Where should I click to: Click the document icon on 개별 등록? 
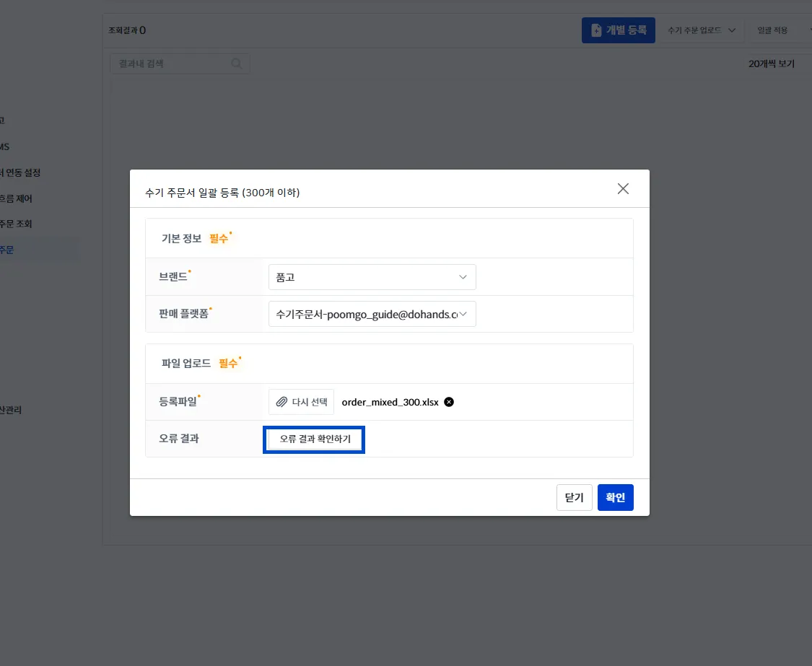(x=596, y=30)
